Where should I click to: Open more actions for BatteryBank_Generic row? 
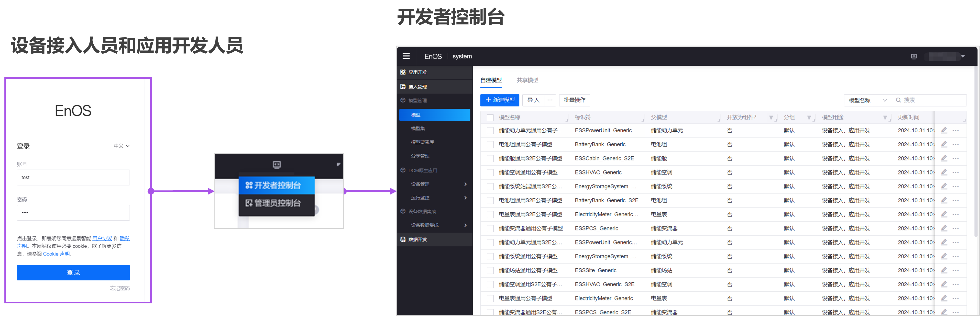click(956, 145)
